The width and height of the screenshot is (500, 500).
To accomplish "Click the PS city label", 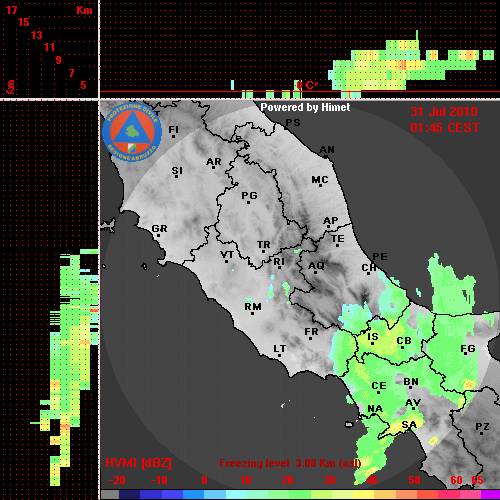I will 293,123.
